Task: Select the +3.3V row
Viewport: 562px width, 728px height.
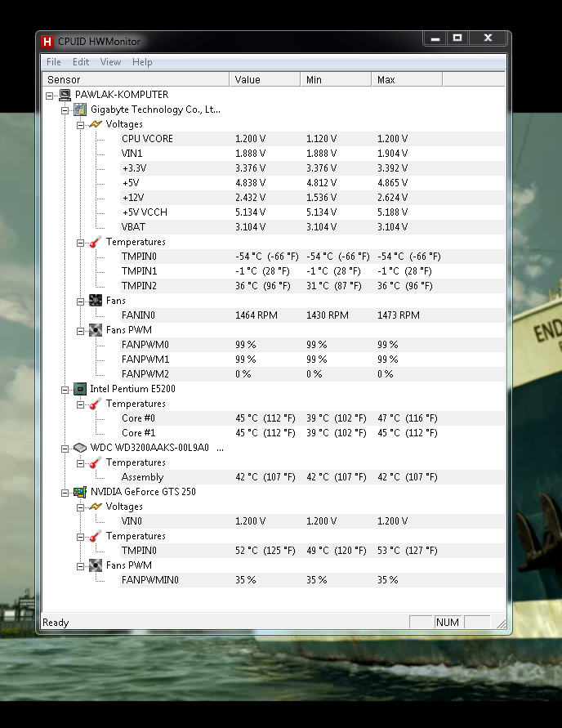Action: 312,168
